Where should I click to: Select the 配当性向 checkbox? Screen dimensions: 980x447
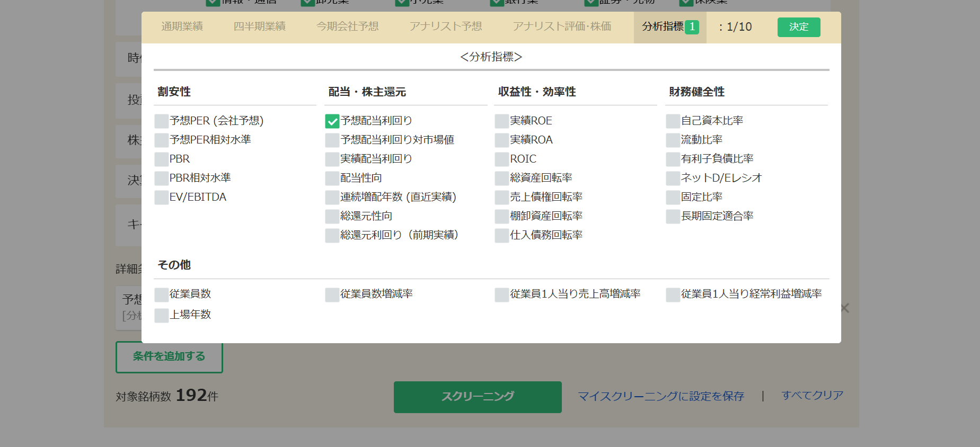(x=332, y=178)
